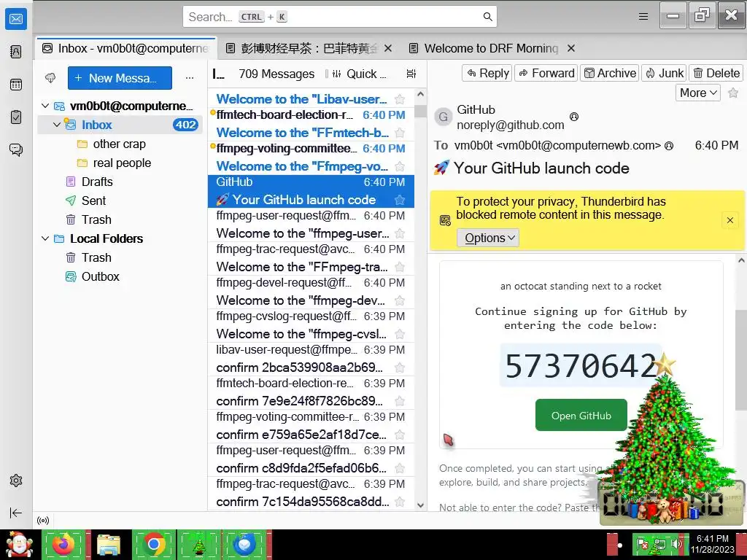
Task: Open the GitHub sender contact icon
Action: pyautogui.click(x=574, y=116)
